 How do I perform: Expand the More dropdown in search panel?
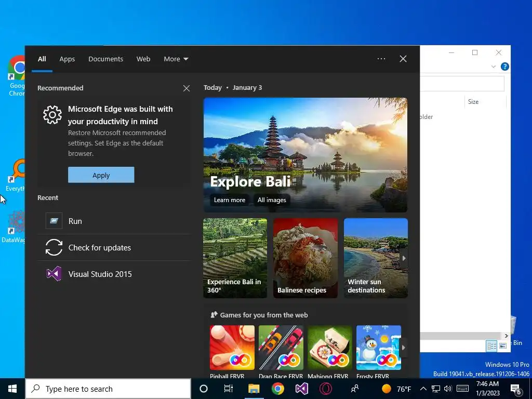click(176, 59)
